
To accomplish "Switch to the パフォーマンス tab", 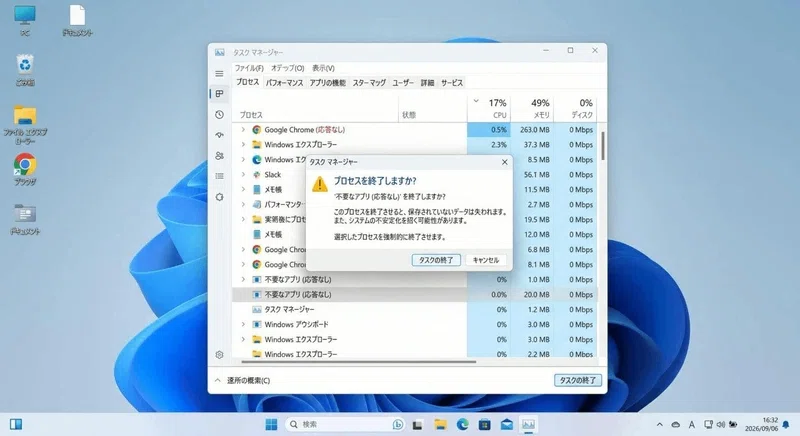I will click(284, 83).
